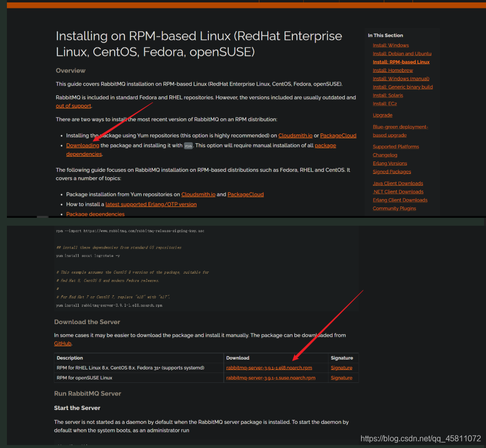Open the Supported Platforms link

pyautogui.click(x=396, y=147)
